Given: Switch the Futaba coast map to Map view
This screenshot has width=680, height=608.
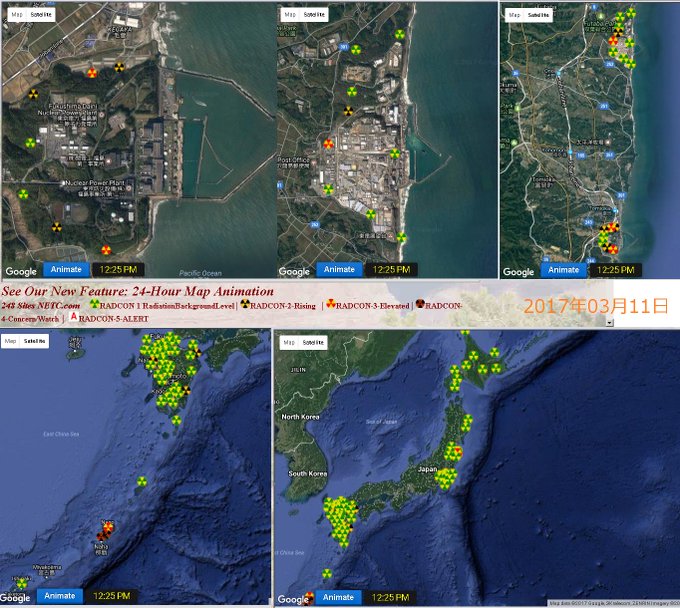Looking at the screenshot, I should pos(514,15).
